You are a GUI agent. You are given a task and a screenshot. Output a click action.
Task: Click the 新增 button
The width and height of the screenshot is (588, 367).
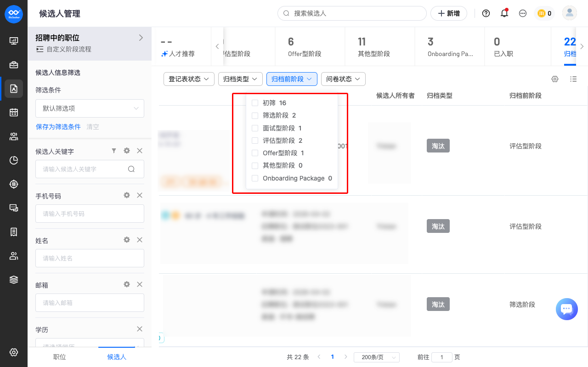(449, 13)
